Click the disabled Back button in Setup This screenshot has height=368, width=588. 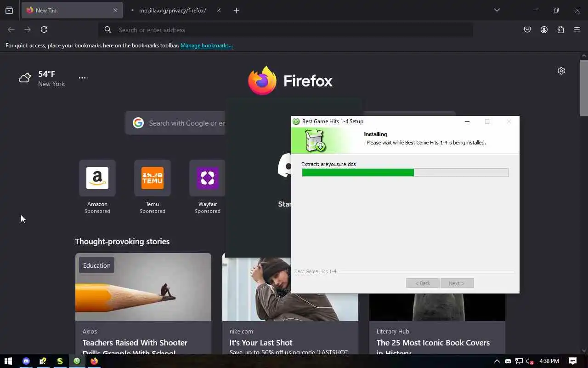[x=423, y=283]
